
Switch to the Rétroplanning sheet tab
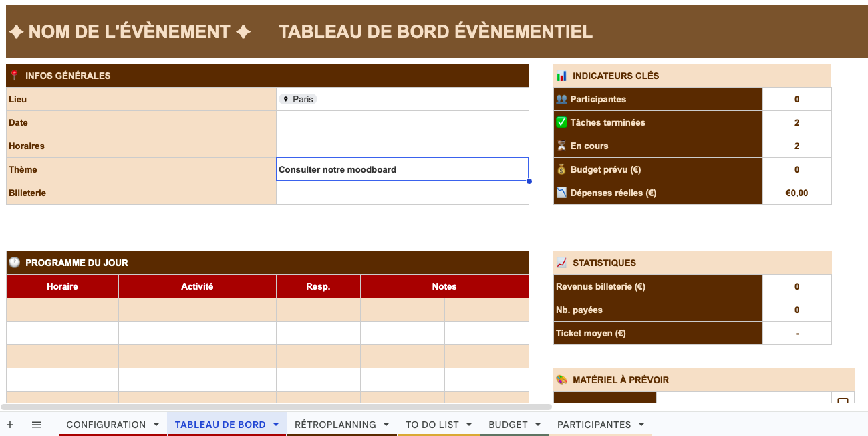tap(335, 425)
